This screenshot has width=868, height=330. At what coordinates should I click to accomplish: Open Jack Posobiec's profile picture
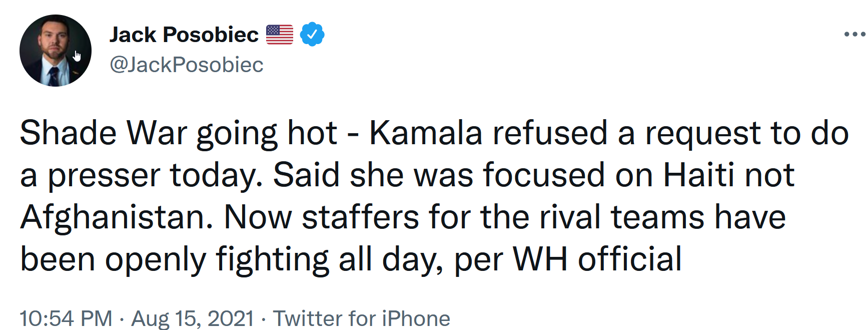[56, 51]
